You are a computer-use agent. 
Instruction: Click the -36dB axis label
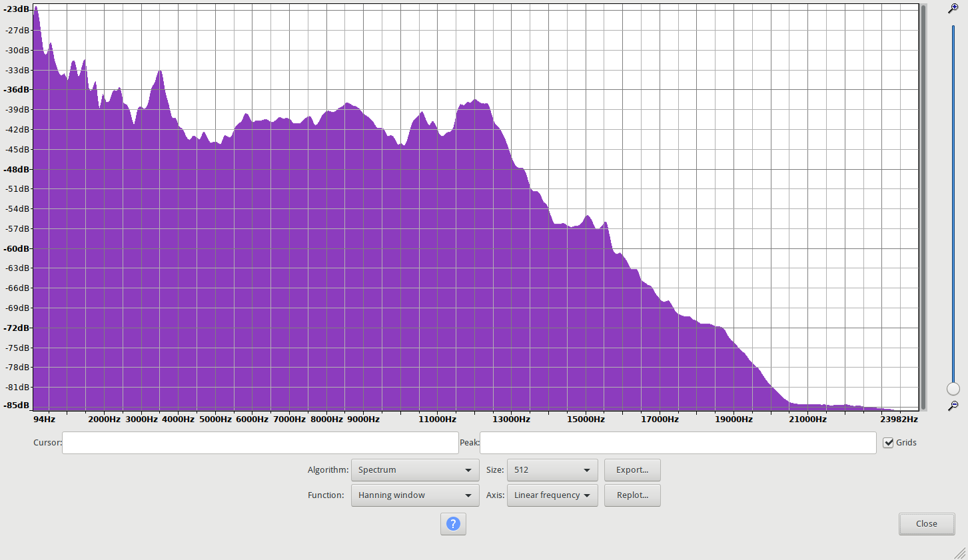pyautogui.click(x=17, y=89)
